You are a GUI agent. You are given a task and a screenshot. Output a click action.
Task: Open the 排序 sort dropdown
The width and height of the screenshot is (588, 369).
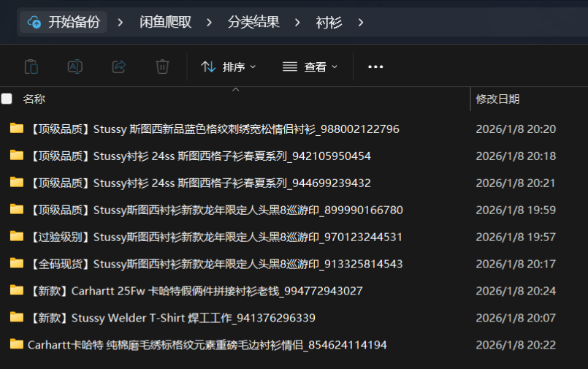tap(229, 67)
